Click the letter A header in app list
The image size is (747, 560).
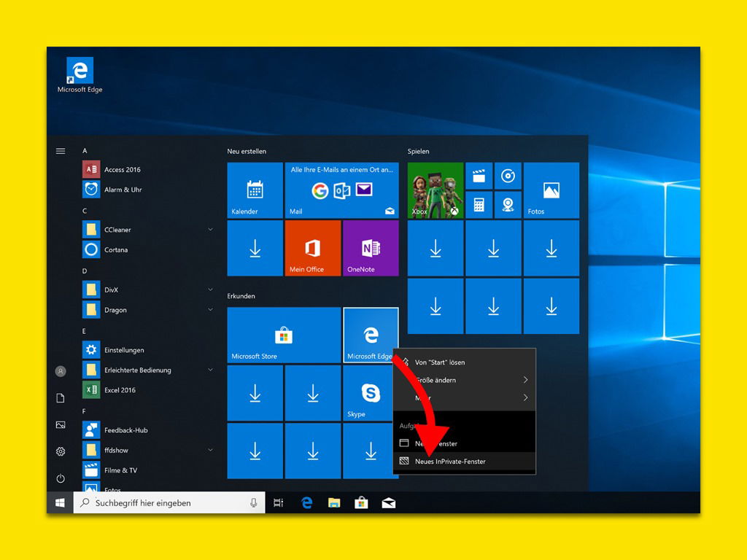pos(85,151)
